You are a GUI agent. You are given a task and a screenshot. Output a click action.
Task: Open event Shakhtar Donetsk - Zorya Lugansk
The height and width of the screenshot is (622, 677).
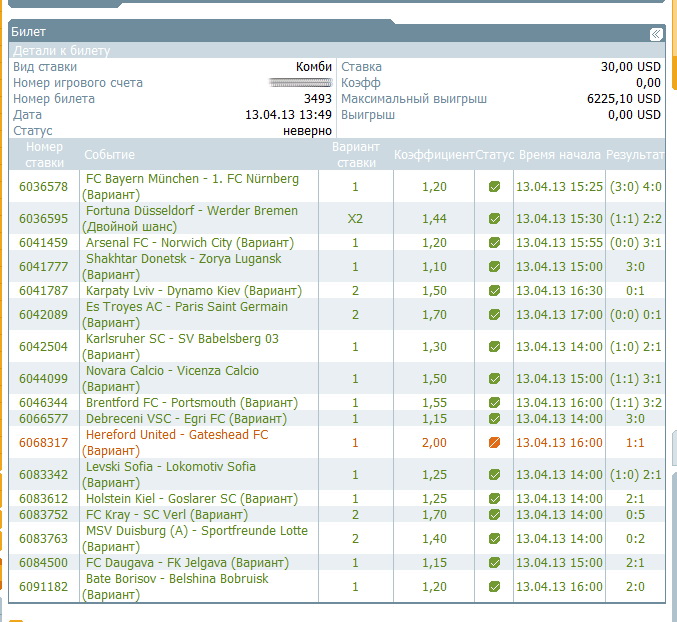[x=182, y=266]
